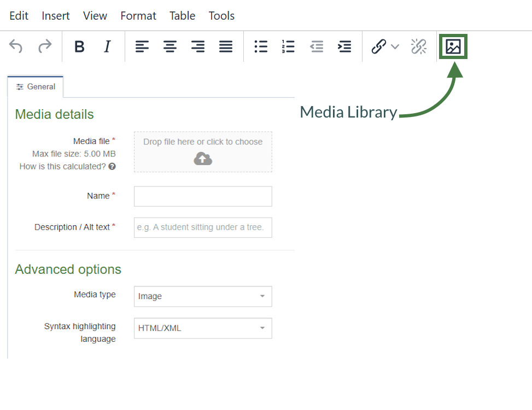Apply Bold formatting
The image size is (532, 410).
pos(79,46)
